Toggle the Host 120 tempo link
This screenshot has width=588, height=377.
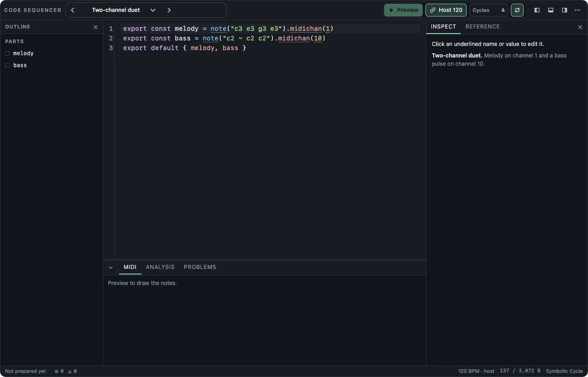click(x=446, y=10)
